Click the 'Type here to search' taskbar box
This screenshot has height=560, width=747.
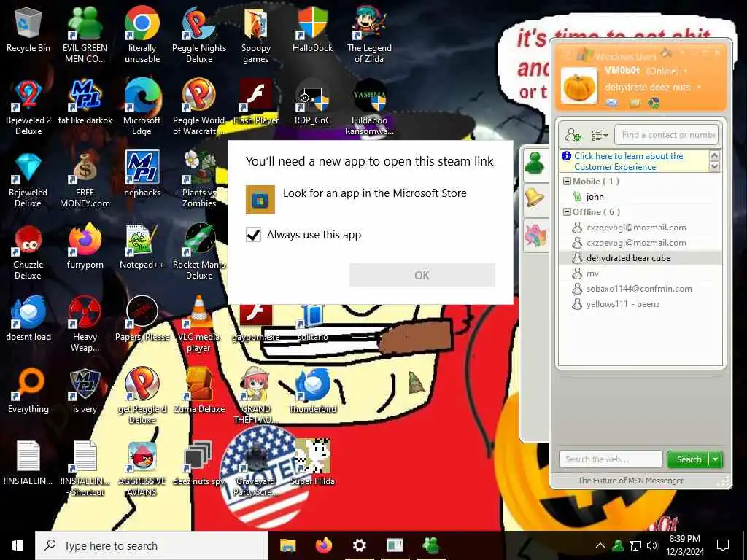coord(152,545)
